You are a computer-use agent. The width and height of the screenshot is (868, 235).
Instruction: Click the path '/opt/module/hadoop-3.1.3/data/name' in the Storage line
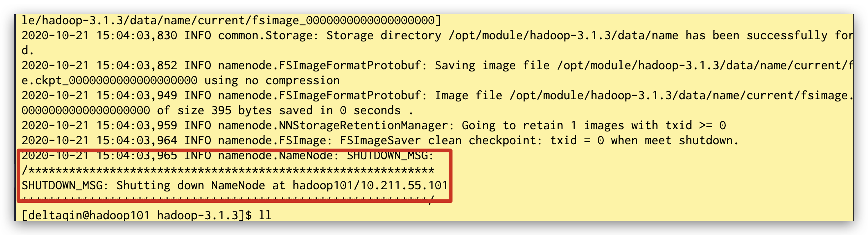(x=563, y=36)
